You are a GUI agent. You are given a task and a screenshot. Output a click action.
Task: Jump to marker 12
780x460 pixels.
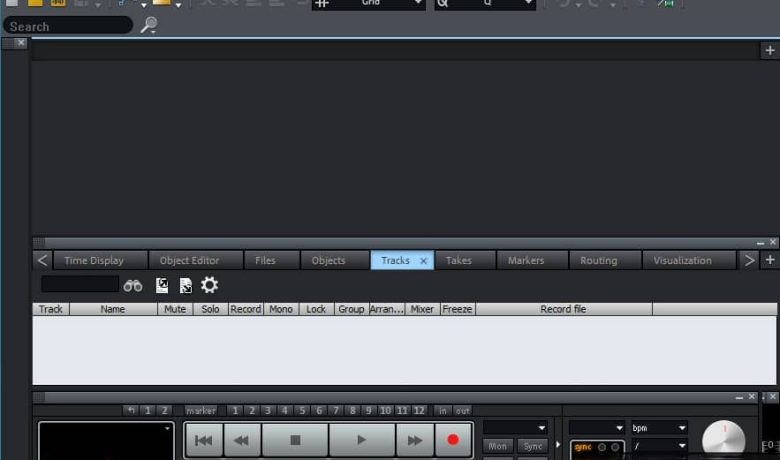pos(419,411)
